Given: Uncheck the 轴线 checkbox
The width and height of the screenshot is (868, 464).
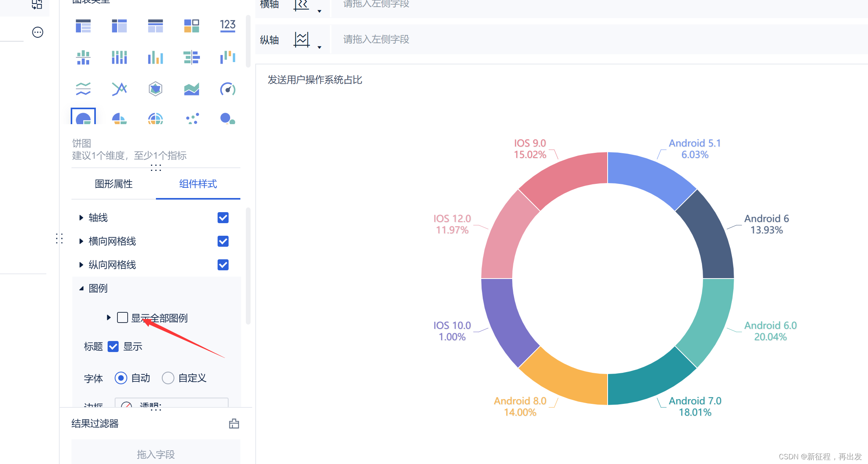Looking at the screenshot, I should point(223,218).
